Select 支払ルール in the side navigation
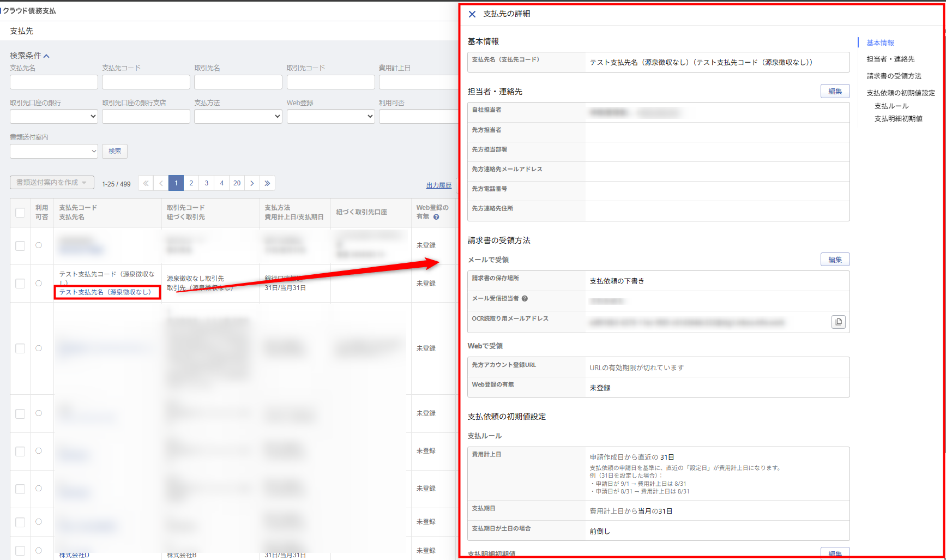Screen dimensions: 946x560 coord(891,106)
